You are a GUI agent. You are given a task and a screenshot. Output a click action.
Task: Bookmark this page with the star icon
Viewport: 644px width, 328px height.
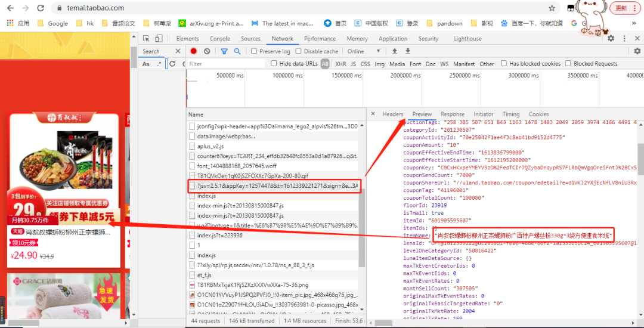552,8
